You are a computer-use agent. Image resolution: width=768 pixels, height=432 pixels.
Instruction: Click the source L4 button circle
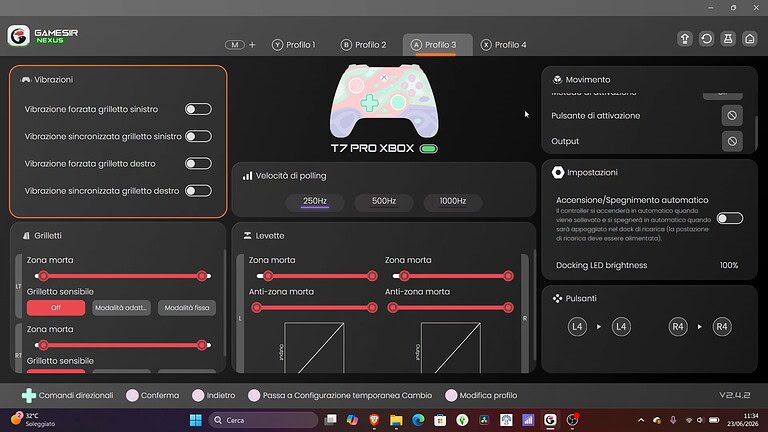(577, 327)
